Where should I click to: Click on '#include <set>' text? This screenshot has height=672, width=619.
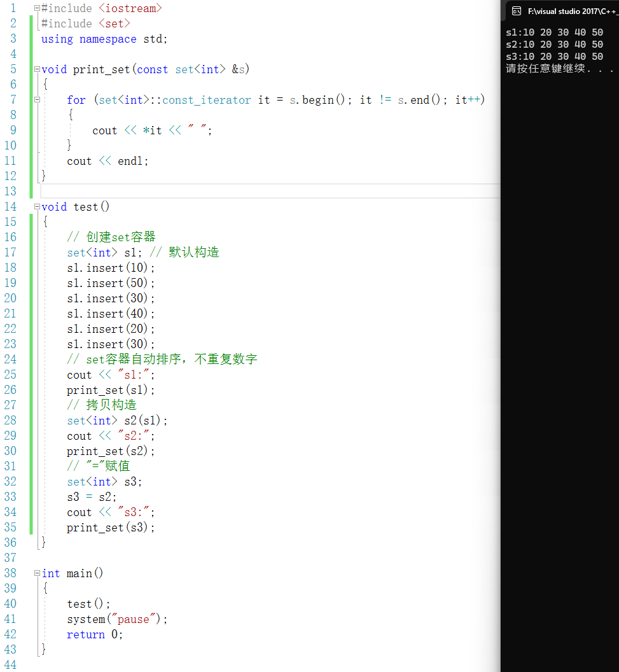coord(86,24)
